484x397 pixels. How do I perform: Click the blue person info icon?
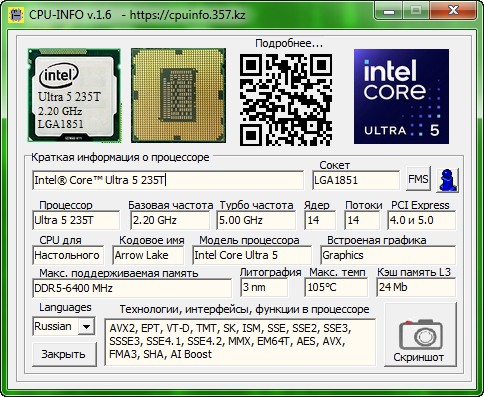click(447, 180)
